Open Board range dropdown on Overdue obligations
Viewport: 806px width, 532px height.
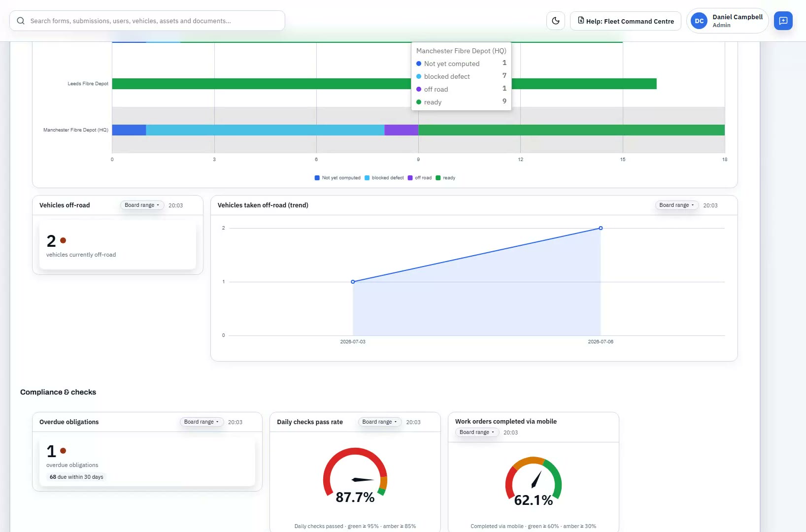click(201, 422)
